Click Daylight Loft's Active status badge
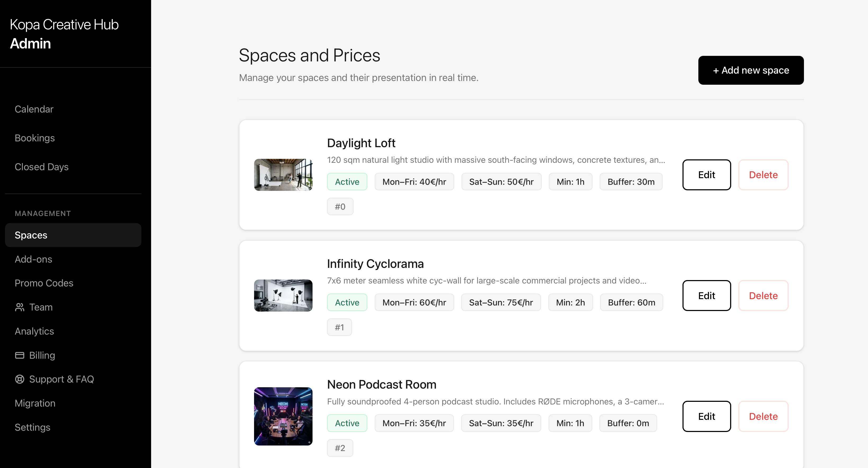Image resolution: width=868 pixels, height=468 pixels. (347, 182)
